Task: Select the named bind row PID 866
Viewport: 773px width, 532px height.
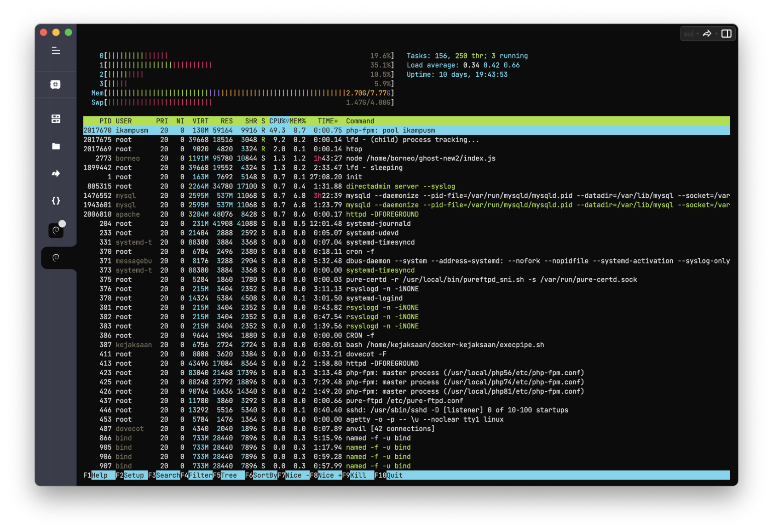Action: pos(406,438)
